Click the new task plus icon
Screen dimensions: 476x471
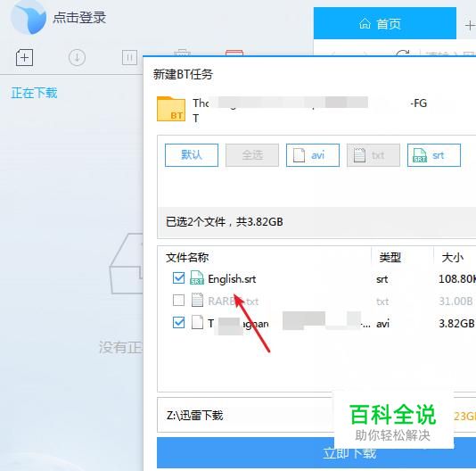(24, 57)
